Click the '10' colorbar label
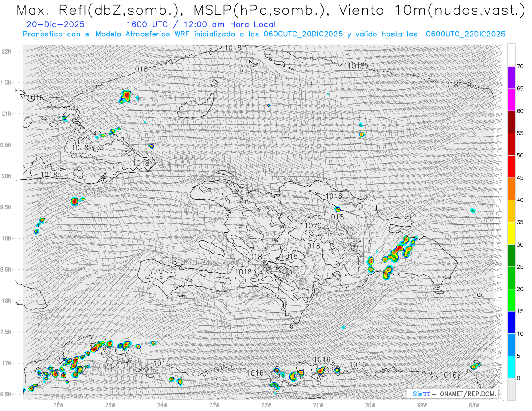This screenshot has width=532, height=411. [x=520, y=333]
